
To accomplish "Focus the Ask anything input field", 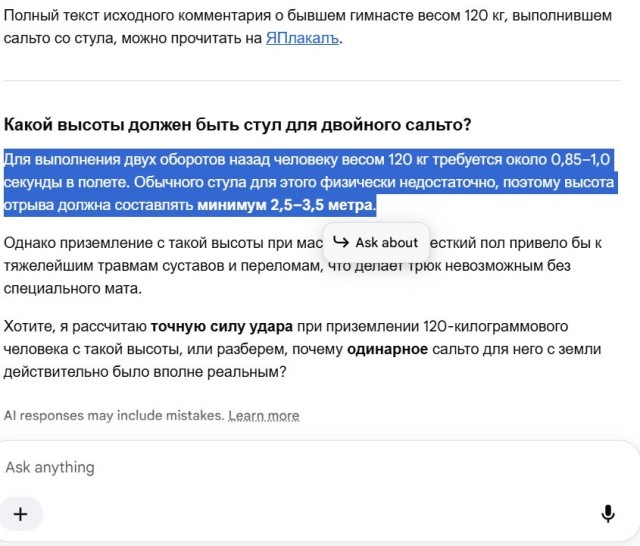I will (318, 467).
